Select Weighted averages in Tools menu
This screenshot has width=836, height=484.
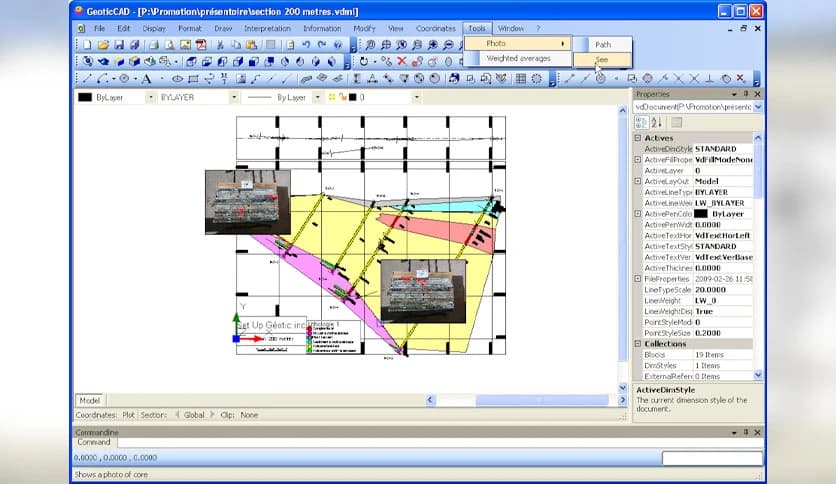(517, 58)
